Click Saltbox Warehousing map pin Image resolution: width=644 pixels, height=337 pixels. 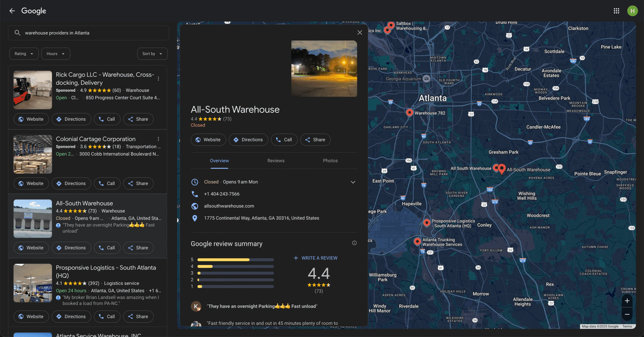click(x=391, y=25)
